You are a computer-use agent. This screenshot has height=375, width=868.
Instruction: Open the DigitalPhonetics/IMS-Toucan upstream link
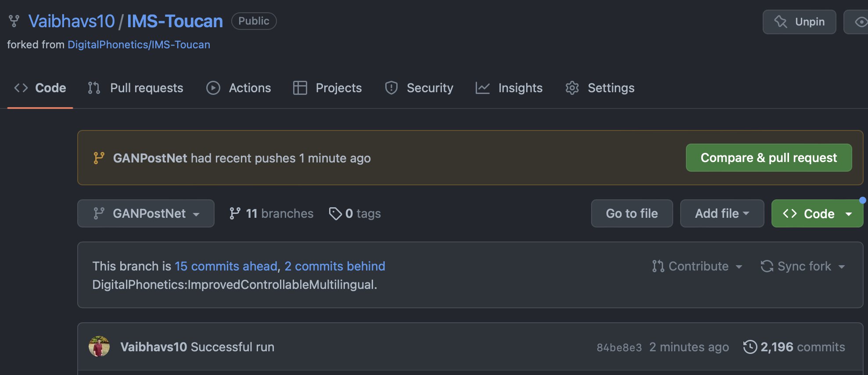[x=139, y=45]
